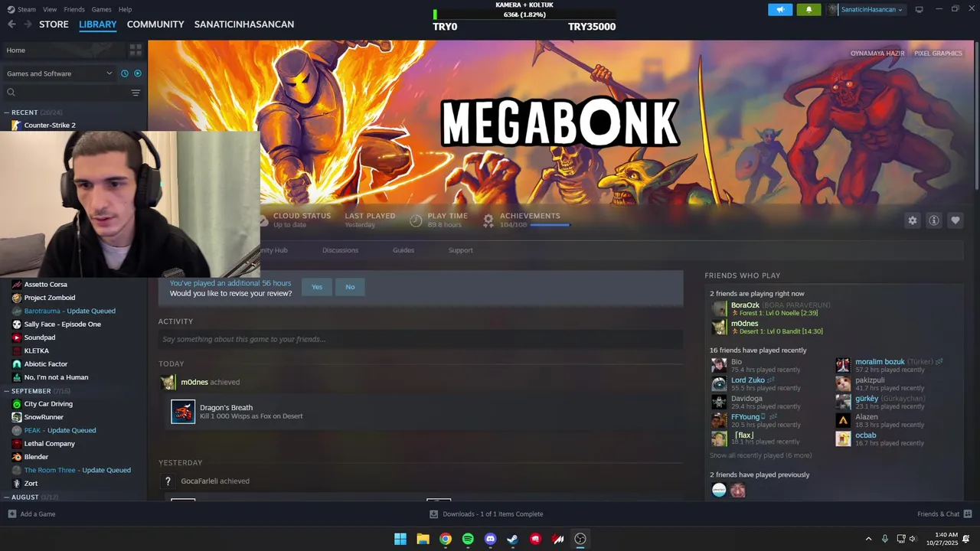Click BoraOzk avatar in friends playing
This screenshot has height=551, width=980.
[719, 308]
